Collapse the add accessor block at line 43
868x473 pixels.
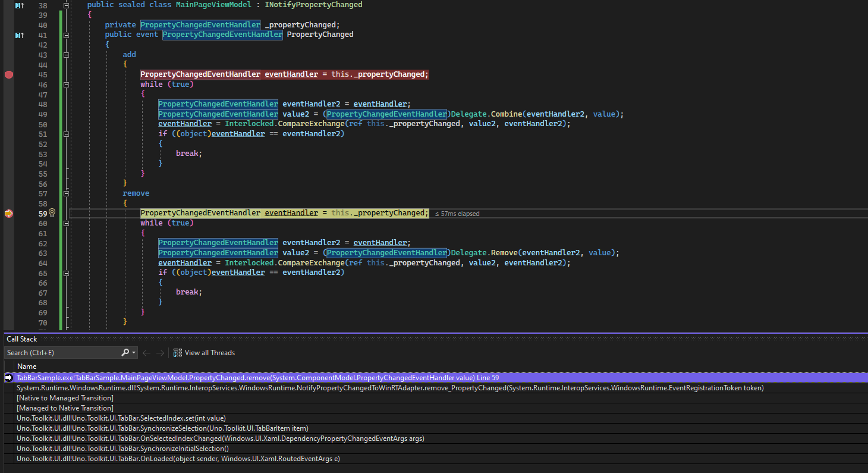65,54
